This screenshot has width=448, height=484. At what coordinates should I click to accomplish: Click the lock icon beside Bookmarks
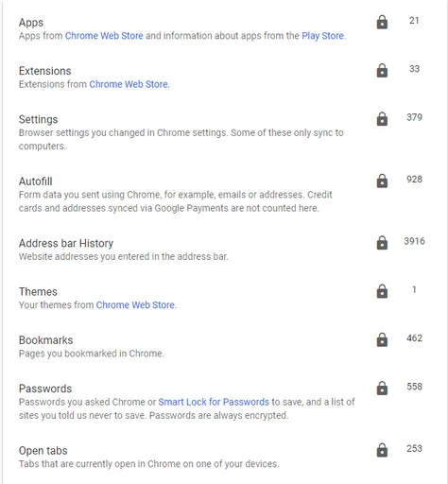382,340
